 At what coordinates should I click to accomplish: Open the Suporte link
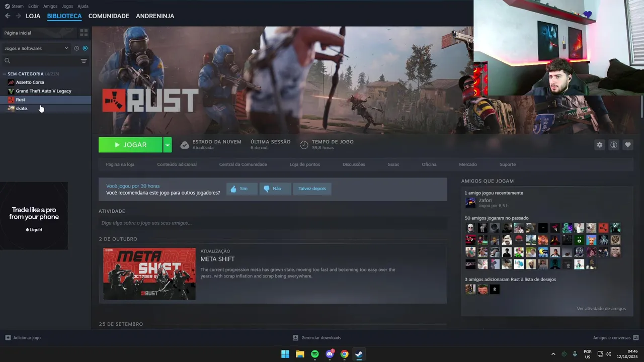(x=508, y=164)
